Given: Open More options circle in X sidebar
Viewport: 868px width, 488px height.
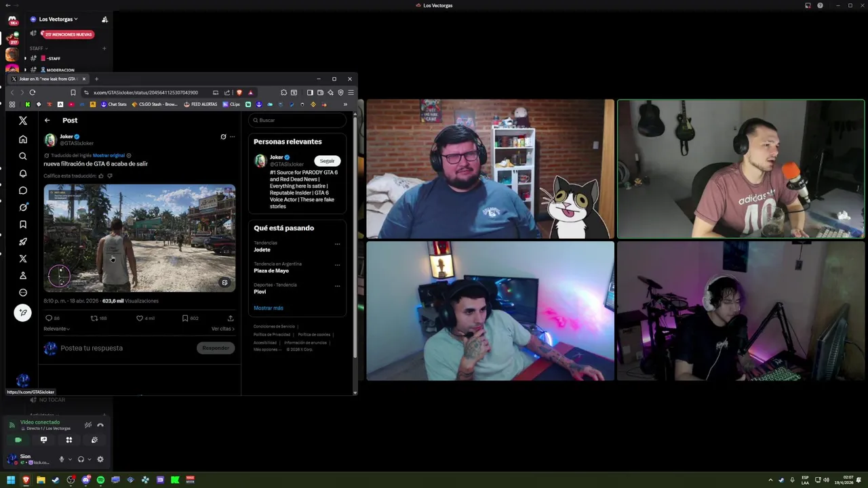Looking at the screenshot, I should (23, 293).
